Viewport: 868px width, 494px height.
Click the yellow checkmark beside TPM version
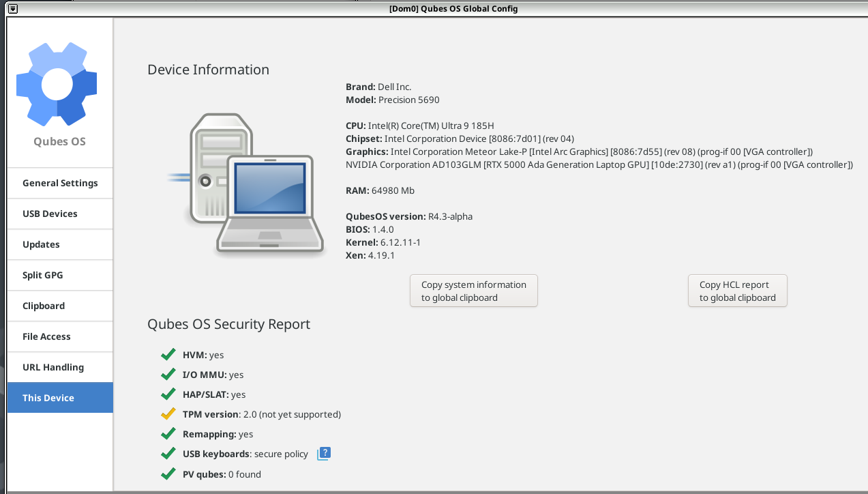168,414
